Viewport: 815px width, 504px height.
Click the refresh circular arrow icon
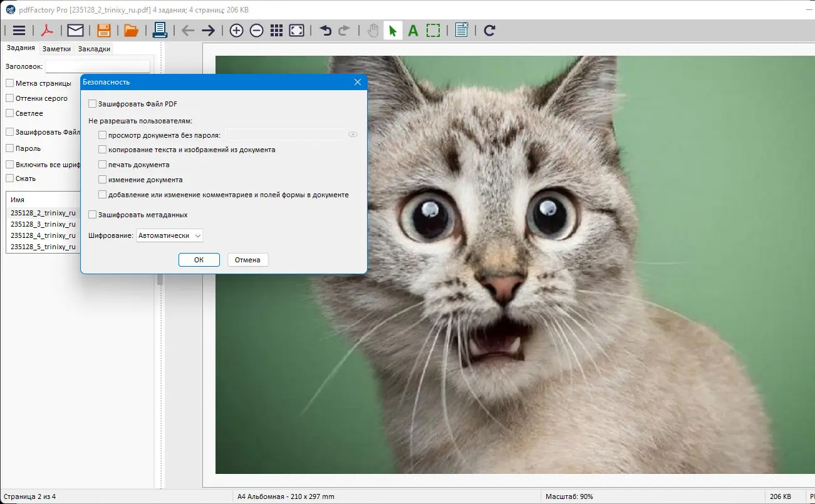click(x=490, y=30)
